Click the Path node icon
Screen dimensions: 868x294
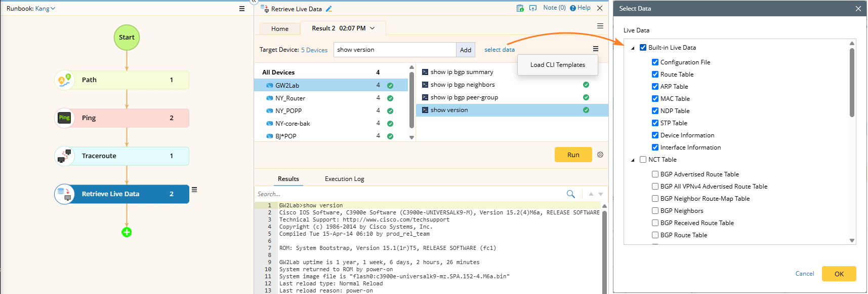click(64, 80)
